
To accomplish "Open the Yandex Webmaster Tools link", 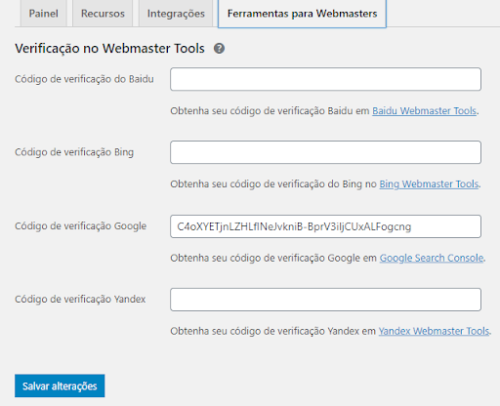I will click(x=434, y=331).
